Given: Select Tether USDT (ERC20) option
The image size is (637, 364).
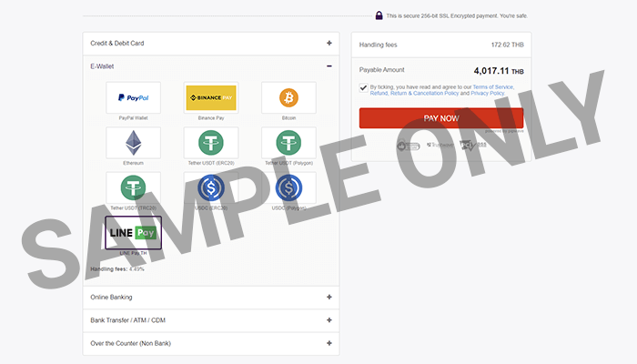Looking at the screenshot, I should [x=211, y=143].
